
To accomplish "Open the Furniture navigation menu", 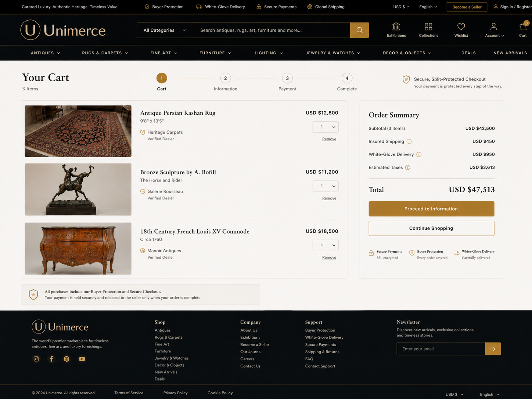I will [215, 53].
